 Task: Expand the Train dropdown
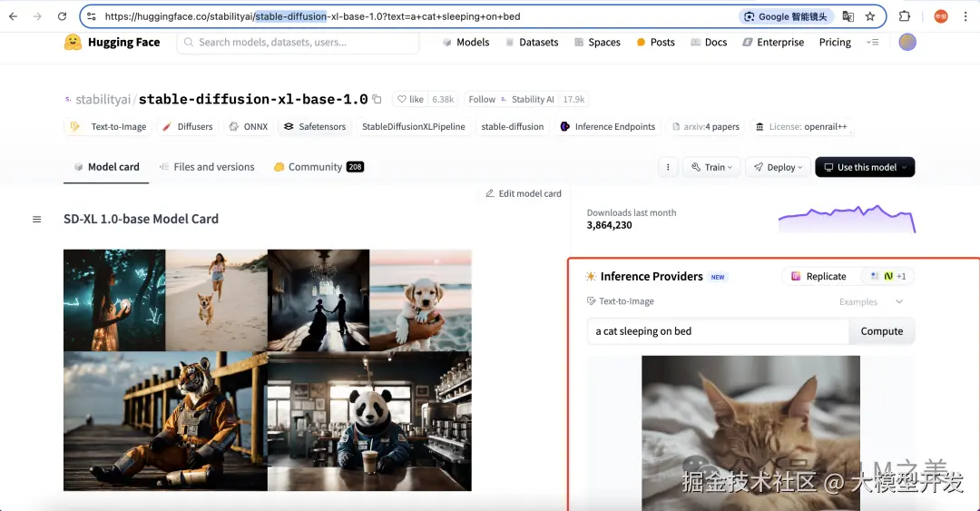712,167
